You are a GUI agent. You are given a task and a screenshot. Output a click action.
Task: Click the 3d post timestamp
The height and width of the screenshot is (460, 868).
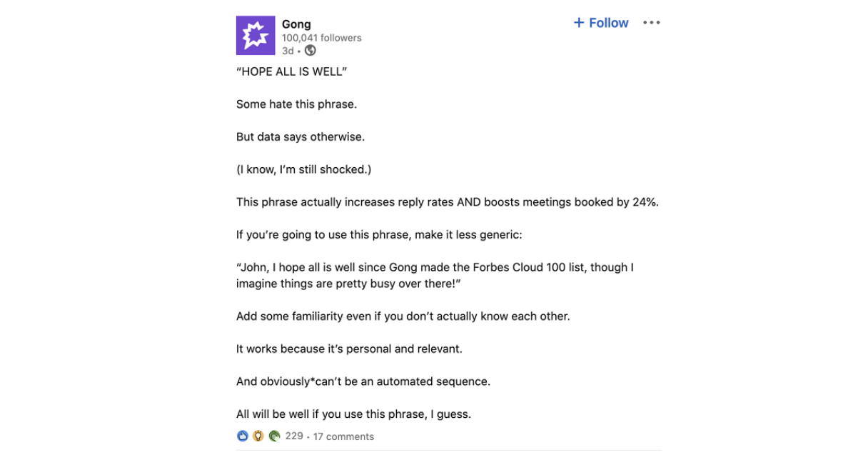coord(288,51)
